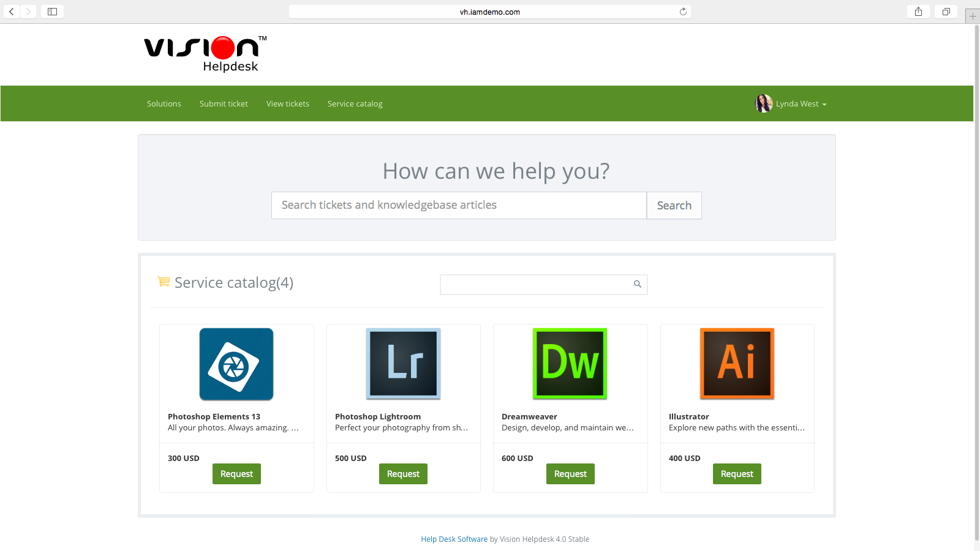Toggle the Safari sidebar button
Image resolution: width=980 pixels, height=551 pixels.
(x=53, y=12)
